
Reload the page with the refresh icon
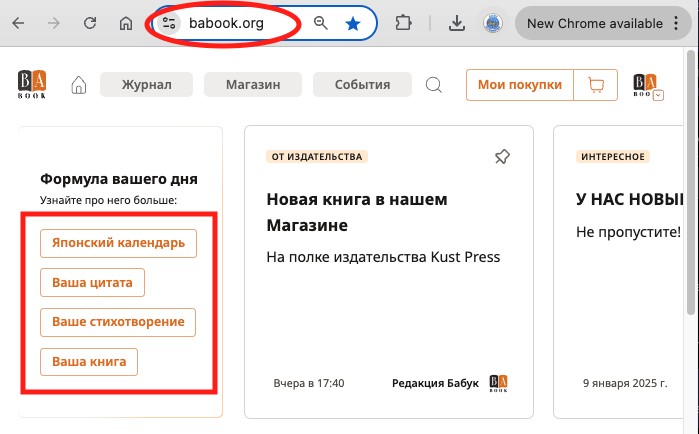[90, 23]
